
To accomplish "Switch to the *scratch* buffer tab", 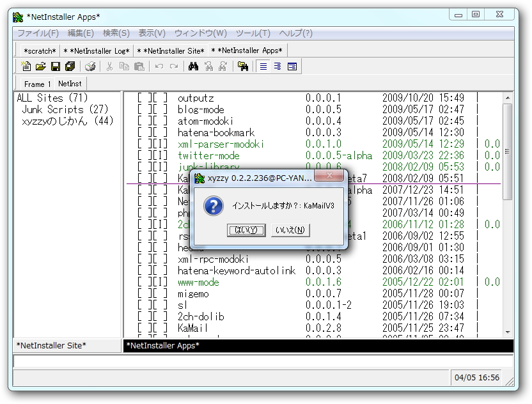I will 40,51.
